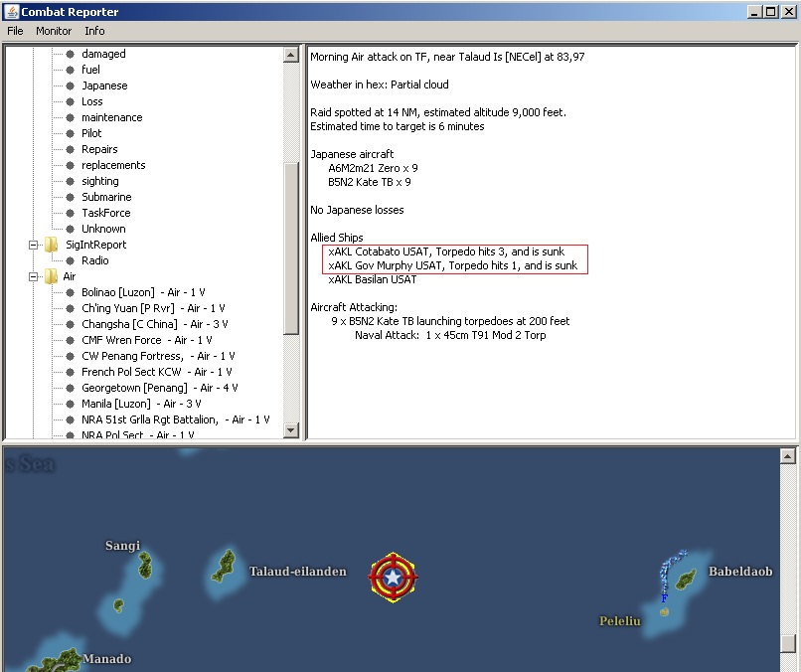This screenshot has width=801, height=672.
Task: Select Georgetown [Penang] air report
Action: click(x=160, y=388)
